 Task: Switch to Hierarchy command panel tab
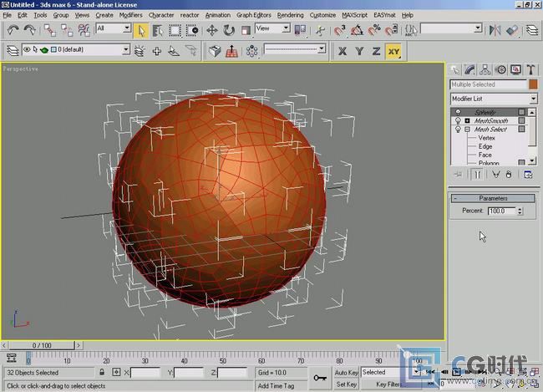(x=485, y=70)
